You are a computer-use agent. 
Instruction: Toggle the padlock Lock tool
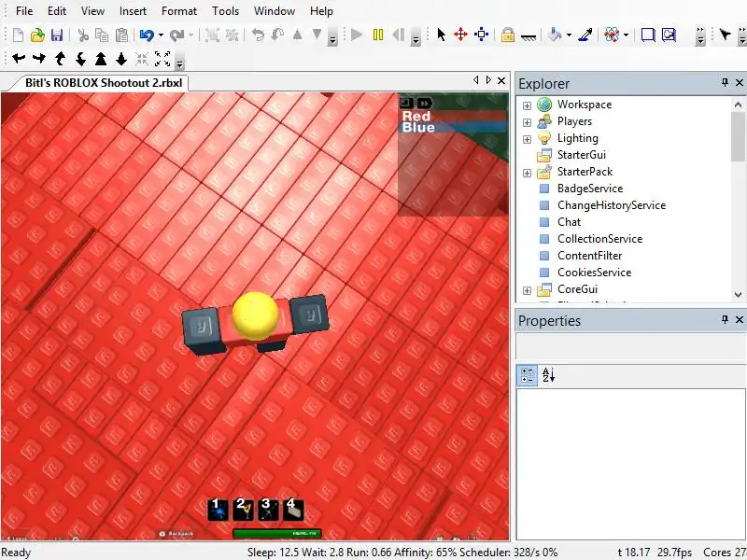click(508, 35)
